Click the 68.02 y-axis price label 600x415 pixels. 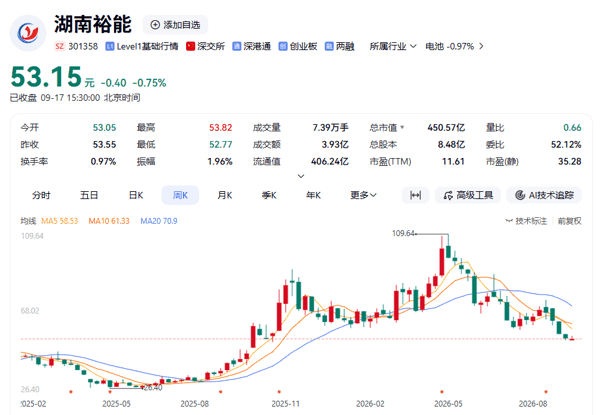pos(30,311)
